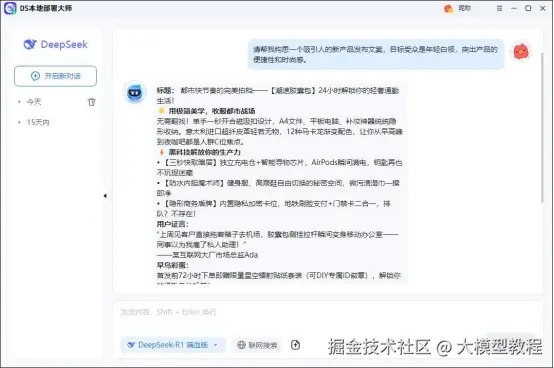Screen dimensions: 554x368
Task: Click the 三秒快取腹层 bullet text
Action: (x=279, y=167)
